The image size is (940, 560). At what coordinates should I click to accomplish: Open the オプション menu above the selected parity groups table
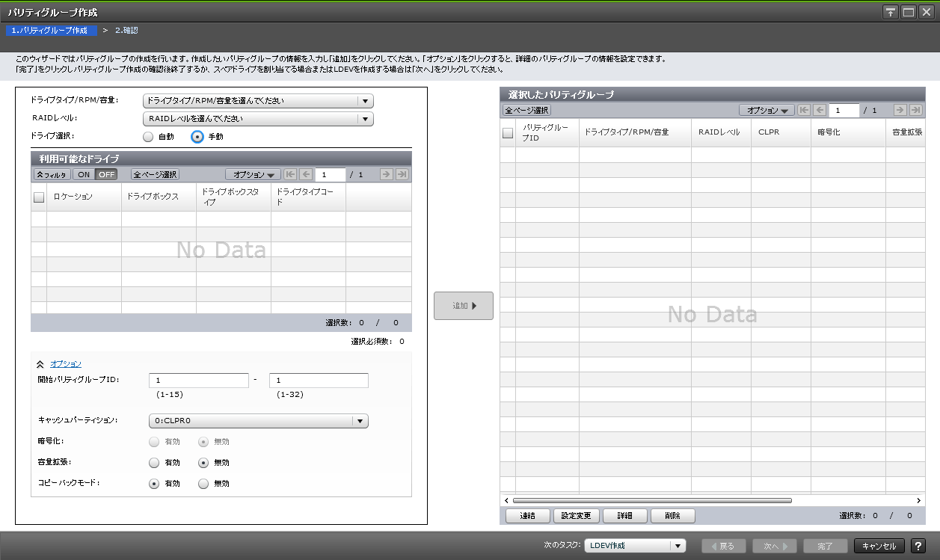point(765,110)
